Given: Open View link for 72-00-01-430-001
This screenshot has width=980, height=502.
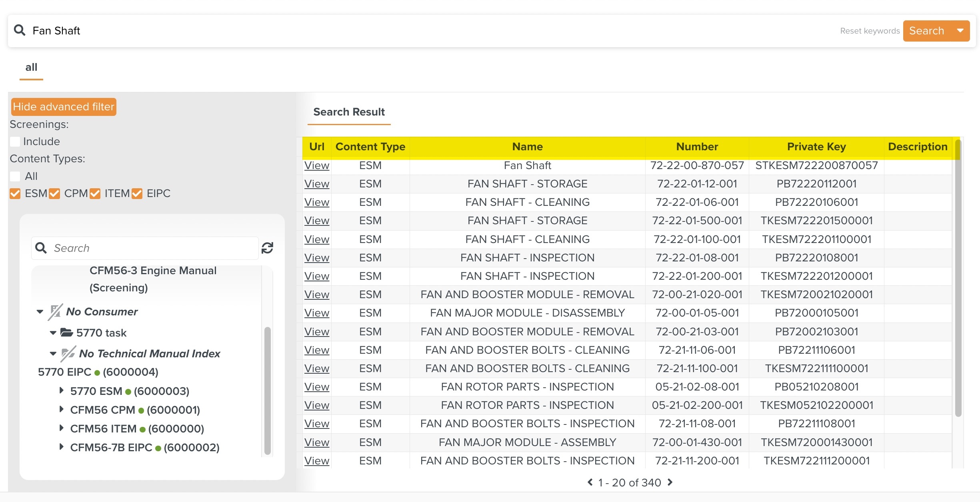Looking at the screenshot, I should pos(317,442).
